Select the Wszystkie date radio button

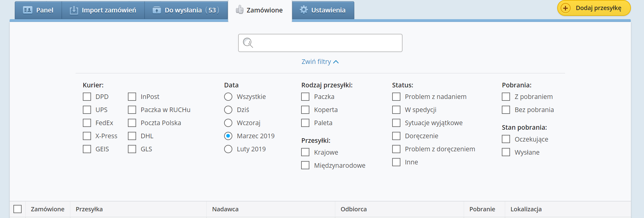pyautogui.click(x=228, y=97)
